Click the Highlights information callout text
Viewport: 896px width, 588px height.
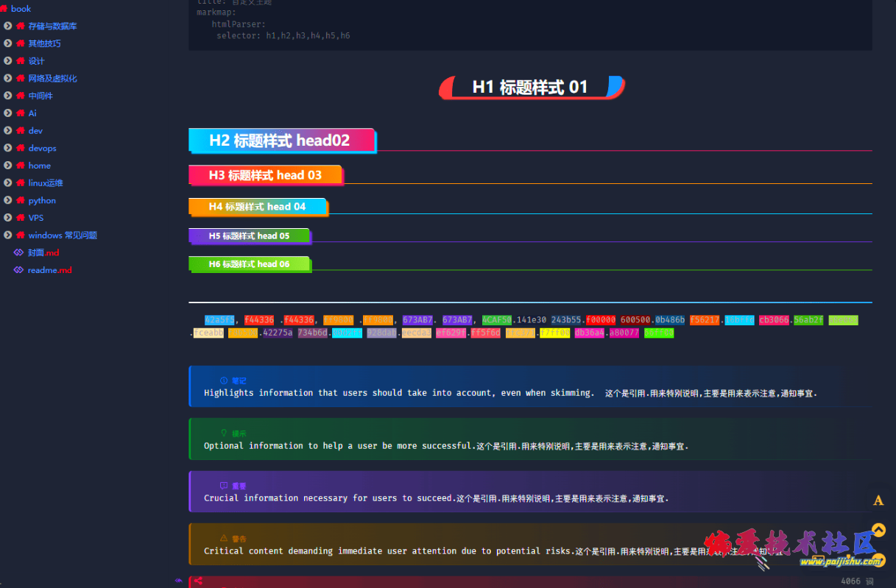pyautogui.click(x=510, y=393)
